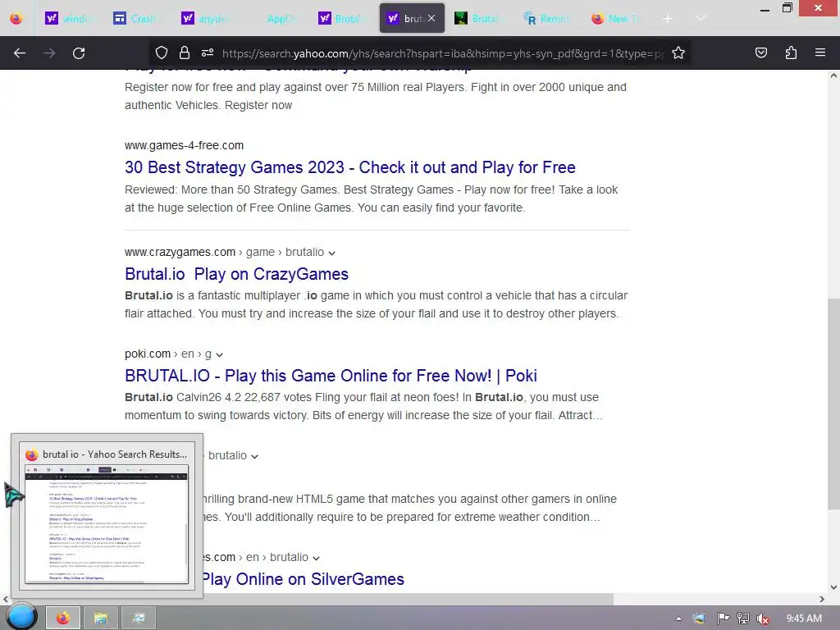
Task: Click the poki.com breadcrumb URL
Action: [x=168, y=354]
